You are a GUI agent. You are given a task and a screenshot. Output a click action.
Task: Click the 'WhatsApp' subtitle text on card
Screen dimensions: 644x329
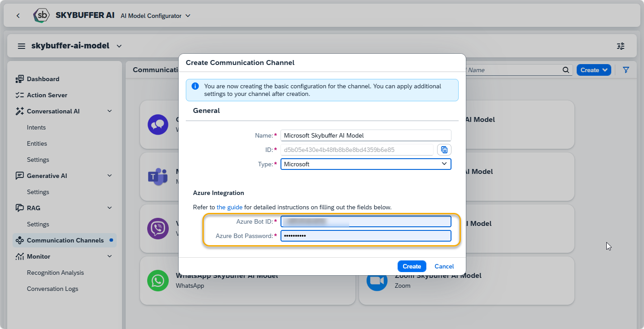pyautogui.click(x=190, y=286)
